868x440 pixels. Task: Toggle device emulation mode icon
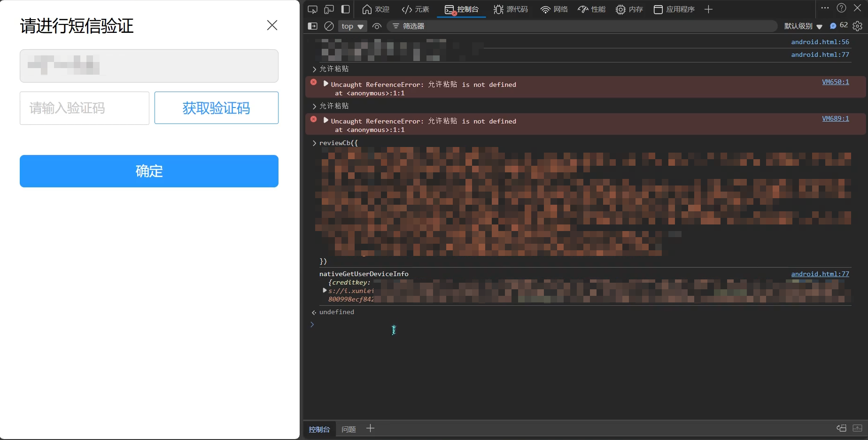329,9
